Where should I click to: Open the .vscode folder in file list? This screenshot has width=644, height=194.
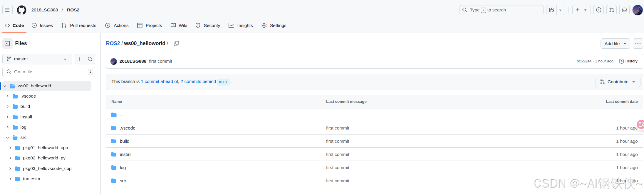pos(128,128)
